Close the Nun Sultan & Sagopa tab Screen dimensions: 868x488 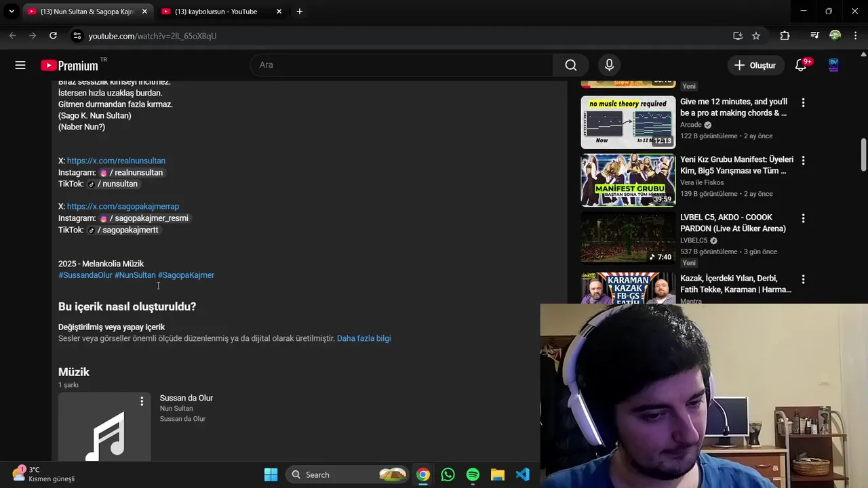pyautogui.click(x=144, y=12)
